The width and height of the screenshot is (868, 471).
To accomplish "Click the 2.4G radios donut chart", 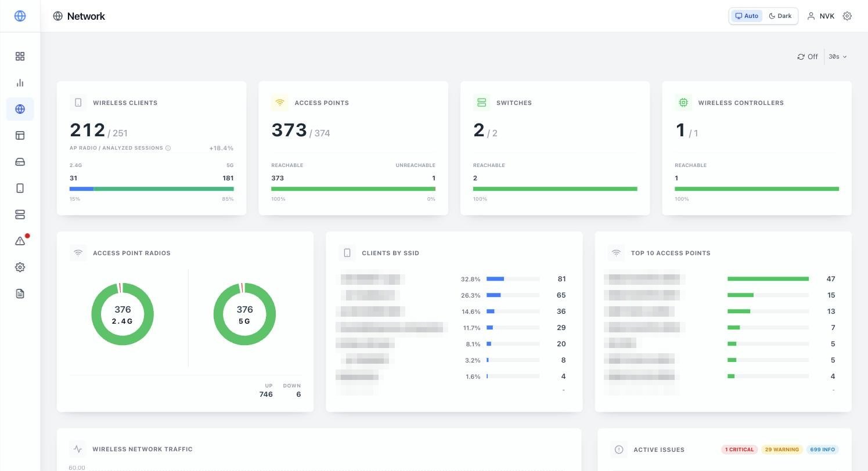I will click(123, 314).
